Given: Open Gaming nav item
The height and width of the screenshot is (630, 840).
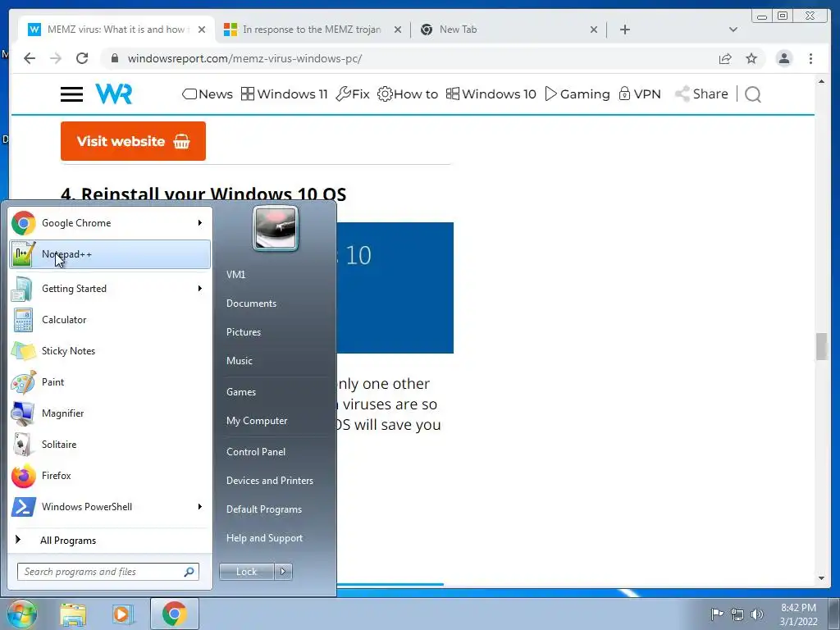Looking at the screenshot, I should coord(577,94).
